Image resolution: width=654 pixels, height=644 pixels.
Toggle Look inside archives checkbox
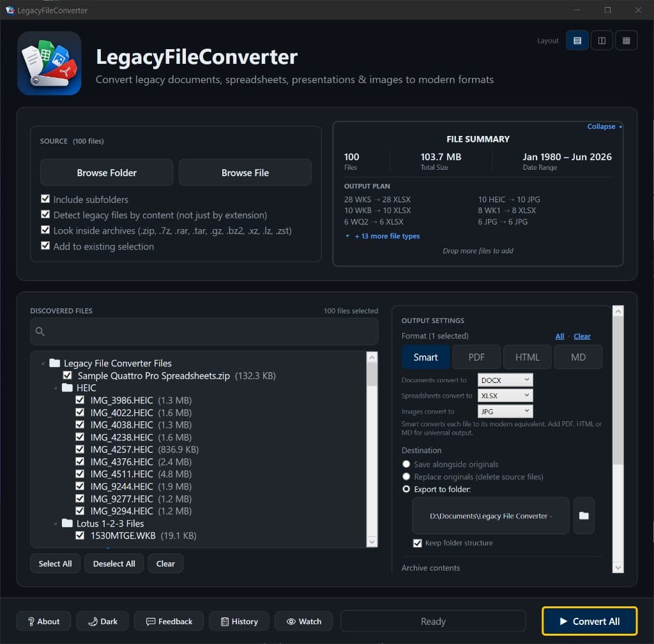point(45,230)
